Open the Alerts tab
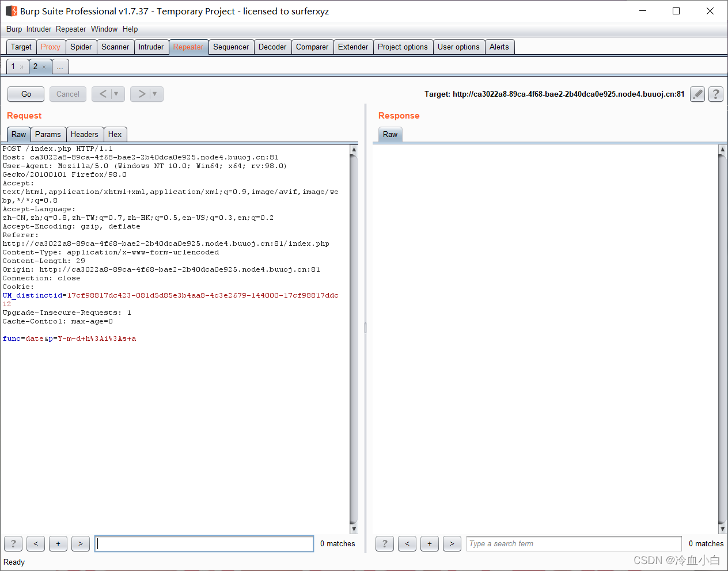Image resolution: width=728 pixels, height=571 pixels. point(499,47)
